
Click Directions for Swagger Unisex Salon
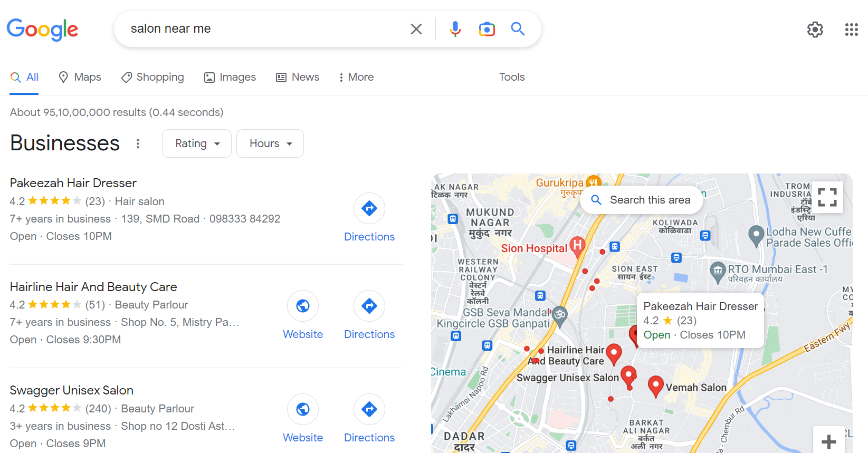(x=369, y=409)
